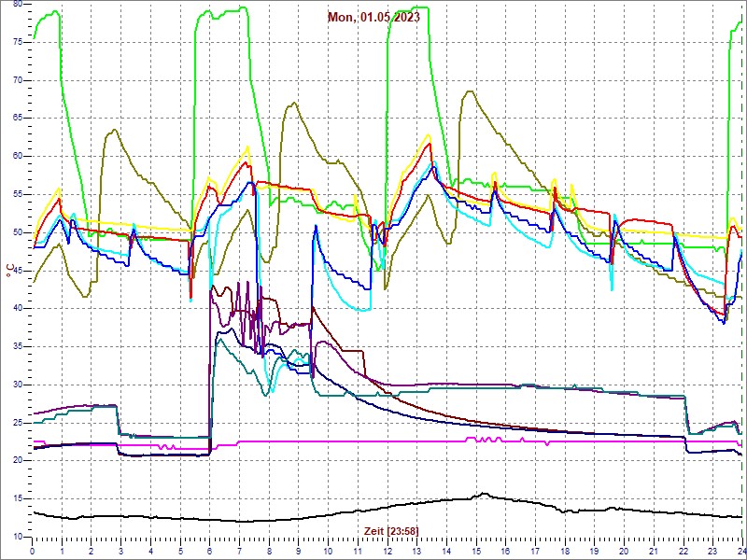Select the 80 label on the temperature axis
747x560 pixels.
tap(18, 5)
